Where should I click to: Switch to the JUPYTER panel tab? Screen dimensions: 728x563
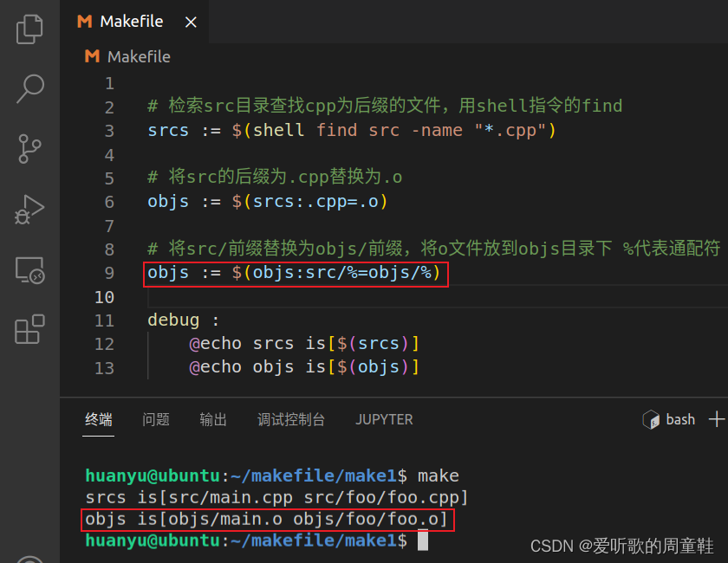384,419
